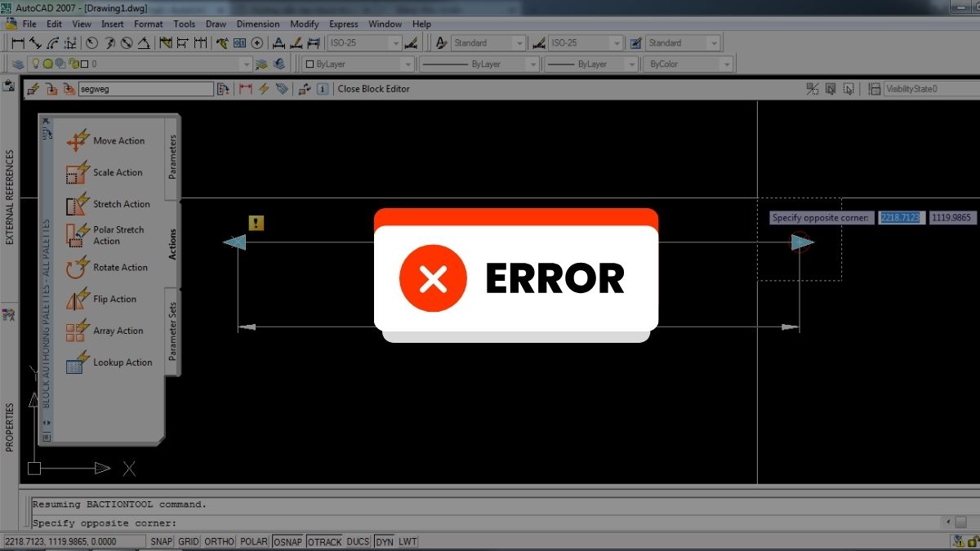
Task: Select the Move Action tool
Action: click(x=105, y=140)
